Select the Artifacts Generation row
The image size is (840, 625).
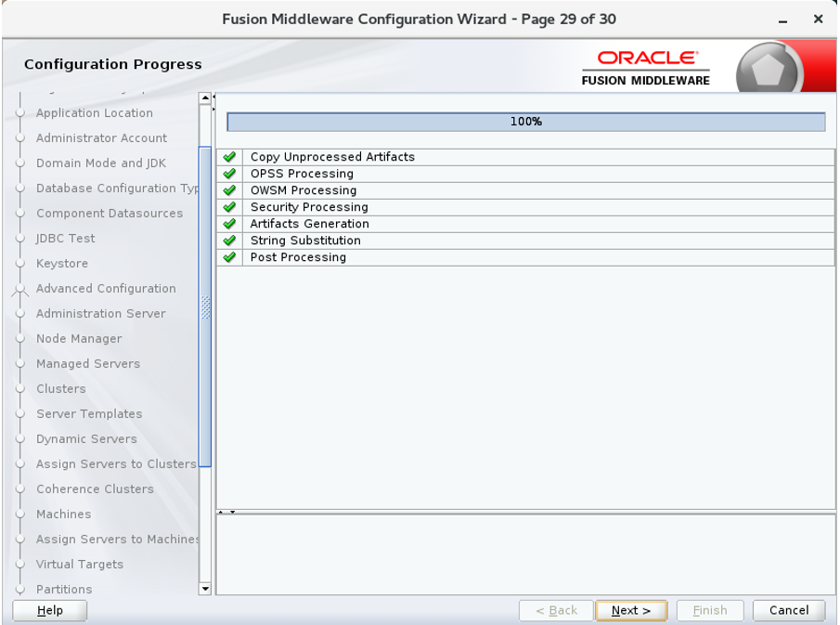[x=526, y=224]
